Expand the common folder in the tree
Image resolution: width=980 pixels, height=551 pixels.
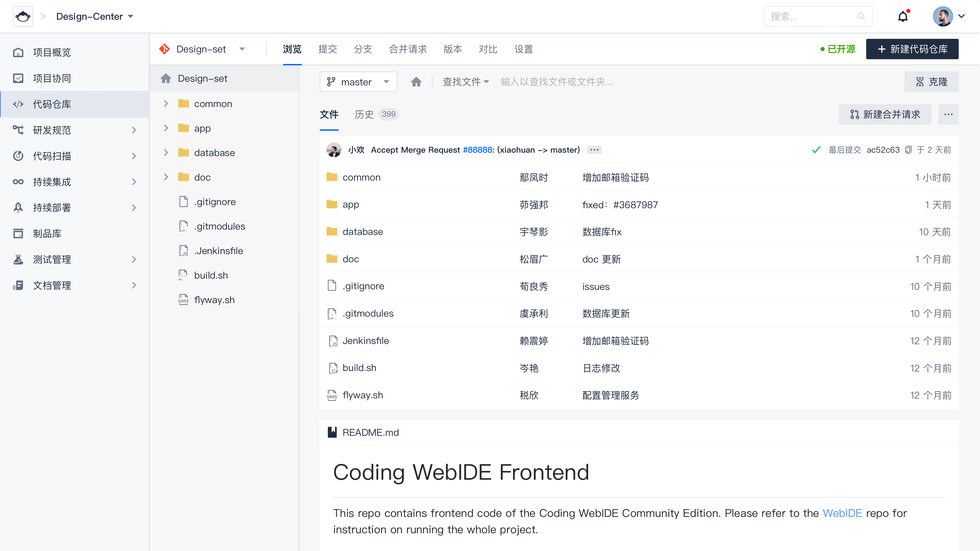point(166,103)
